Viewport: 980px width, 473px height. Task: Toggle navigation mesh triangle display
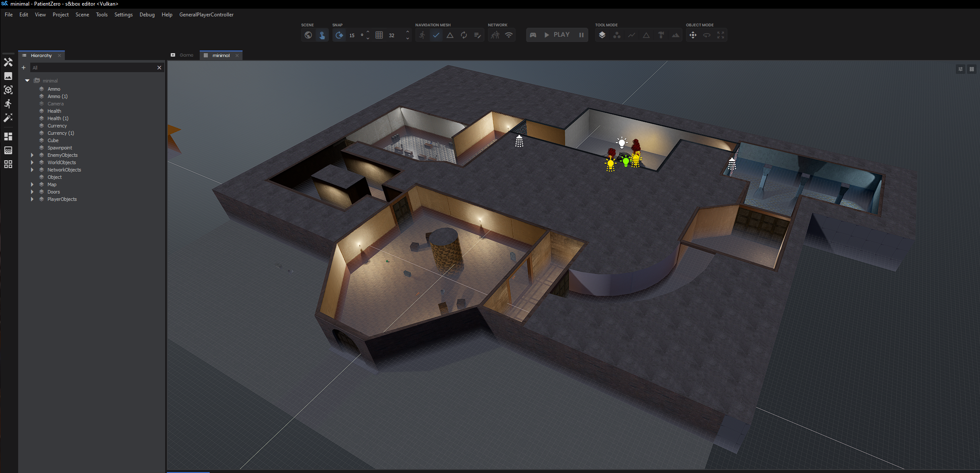[x=450, y=35]
